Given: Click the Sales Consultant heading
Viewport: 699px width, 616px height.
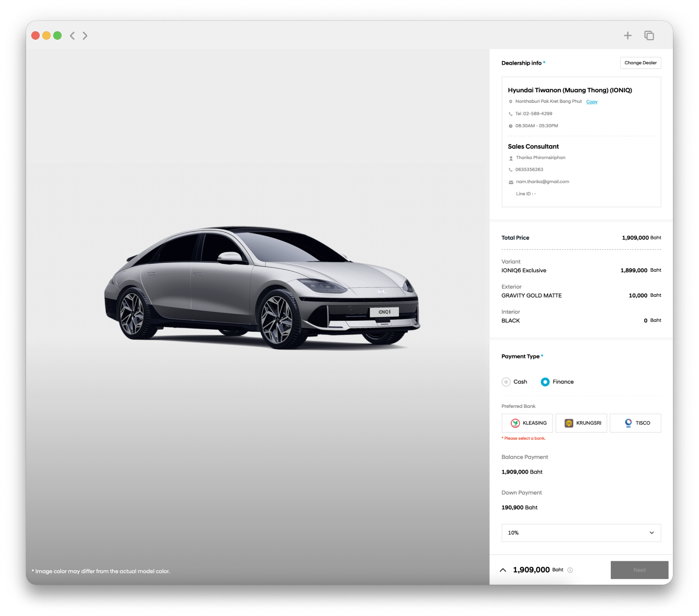Looking at the screenshot, I should 533,147.
